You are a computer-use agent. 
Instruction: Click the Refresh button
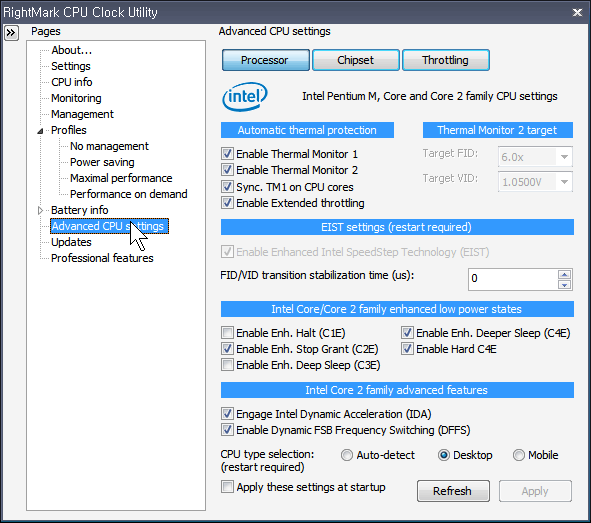pyautogui.click(x=453, y=491)
